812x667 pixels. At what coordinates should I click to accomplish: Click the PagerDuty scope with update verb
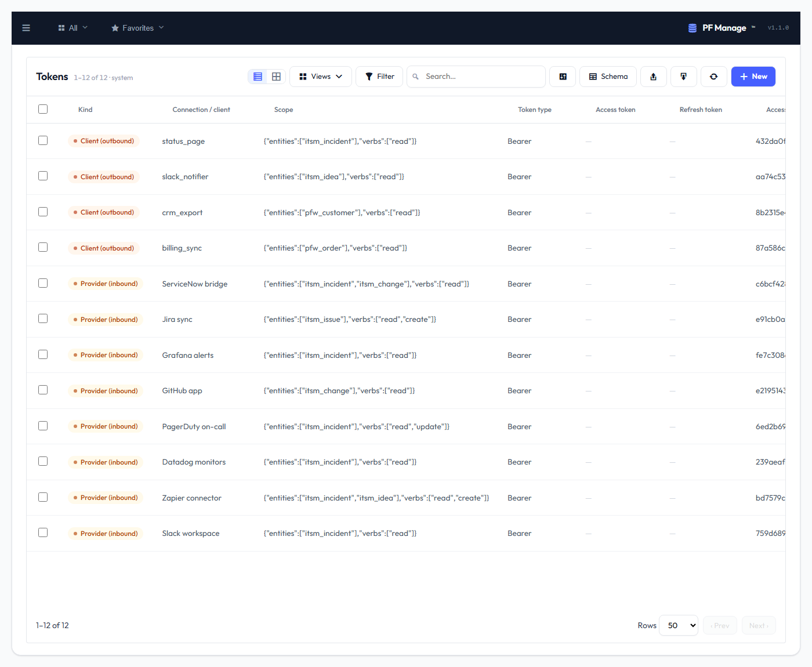(x=357, y=427)
